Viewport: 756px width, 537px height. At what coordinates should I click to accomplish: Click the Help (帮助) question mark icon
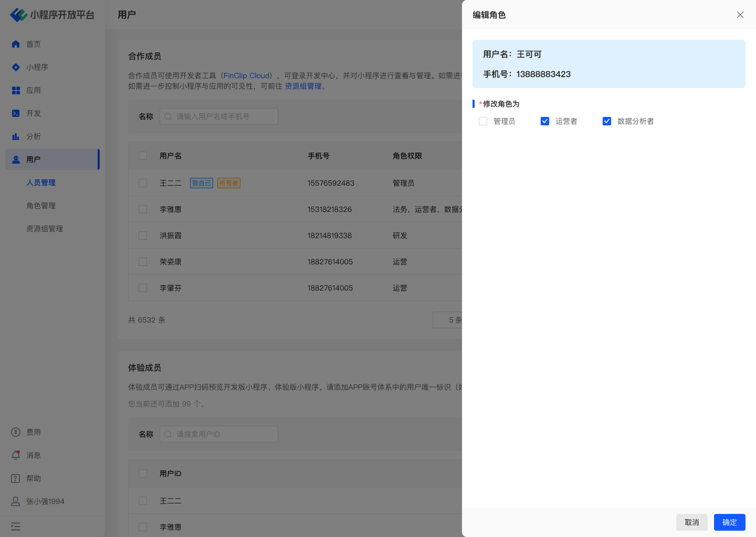pos(16,479)
